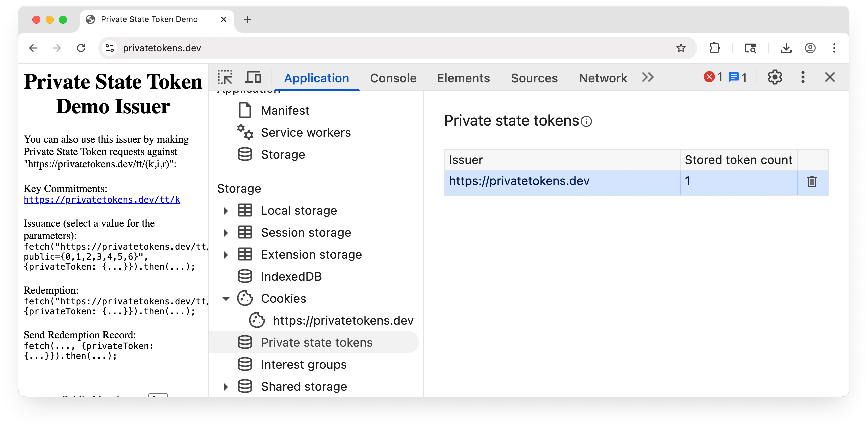Expand the Session storage tree
Image resolution: width=868 pixels, height=427 pixels.
click(225, 232)
